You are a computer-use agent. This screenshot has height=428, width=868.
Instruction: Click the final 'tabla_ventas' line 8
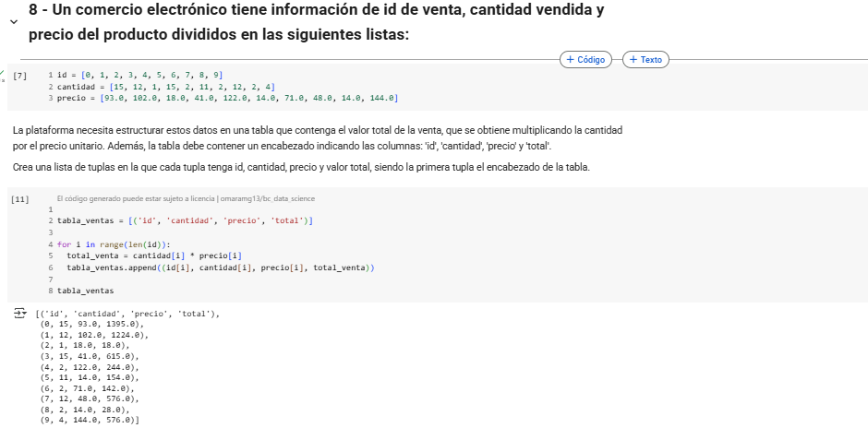pos(85,291)
